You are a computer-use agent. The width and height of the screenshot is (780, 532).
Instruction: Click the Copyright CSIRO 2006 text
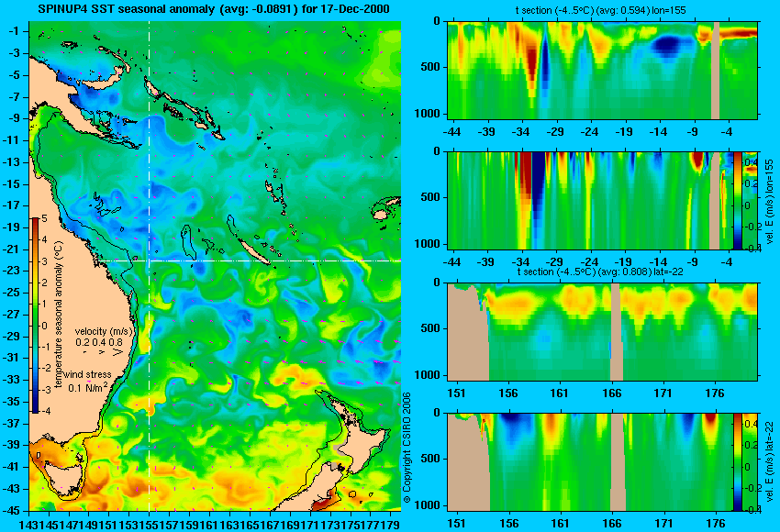[407, 448]
